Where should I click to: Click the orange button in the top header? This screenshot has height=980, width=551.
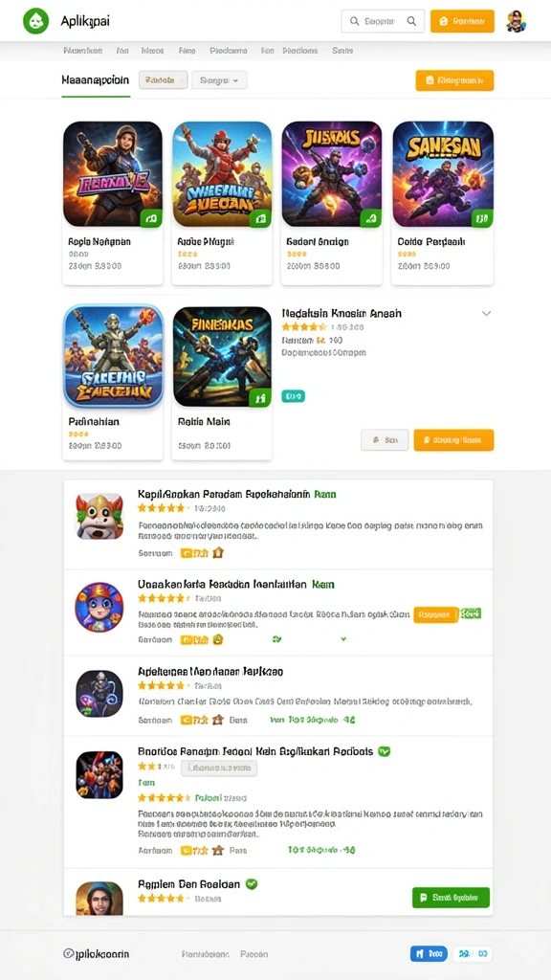point(462,21)
